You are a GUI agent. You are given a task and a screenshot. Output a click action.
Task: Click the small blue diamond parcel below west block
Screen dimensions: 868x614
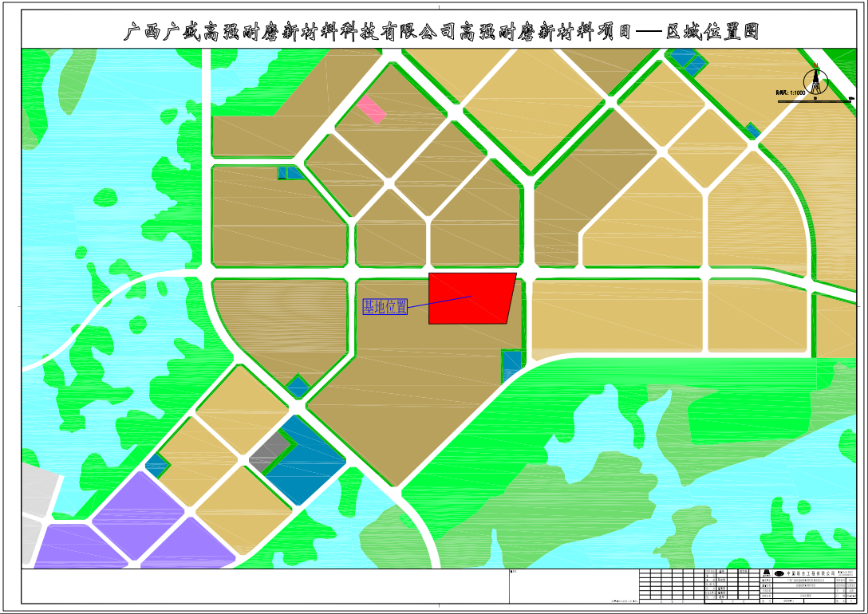pos(298,386)
